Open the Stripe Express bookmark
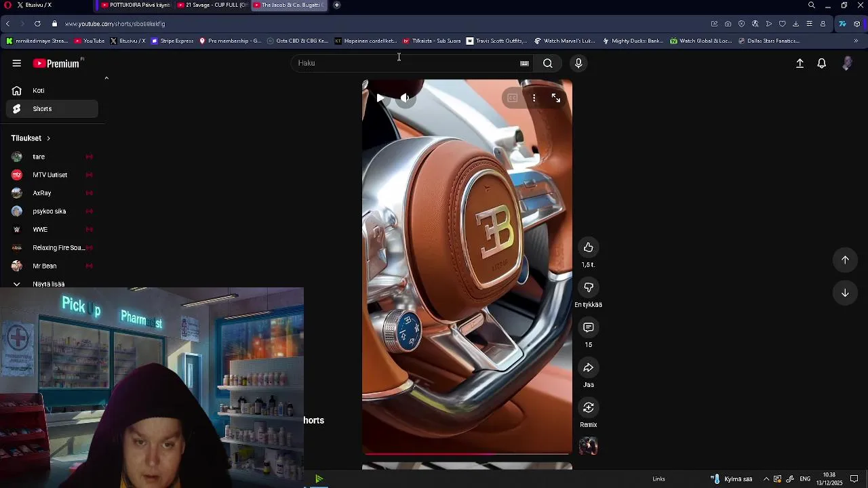This screenshot has width=868, height=488. tap(172, 41)
